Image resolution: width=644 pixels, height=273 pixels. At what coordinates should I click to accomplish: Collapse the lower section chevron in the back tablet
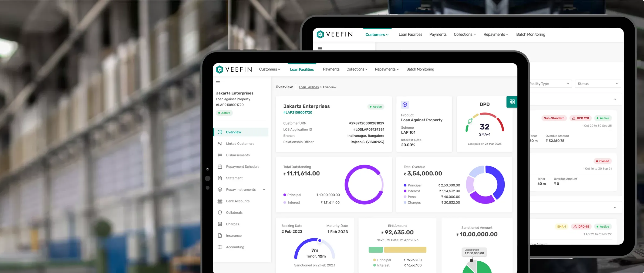click(x=615, y=208)
